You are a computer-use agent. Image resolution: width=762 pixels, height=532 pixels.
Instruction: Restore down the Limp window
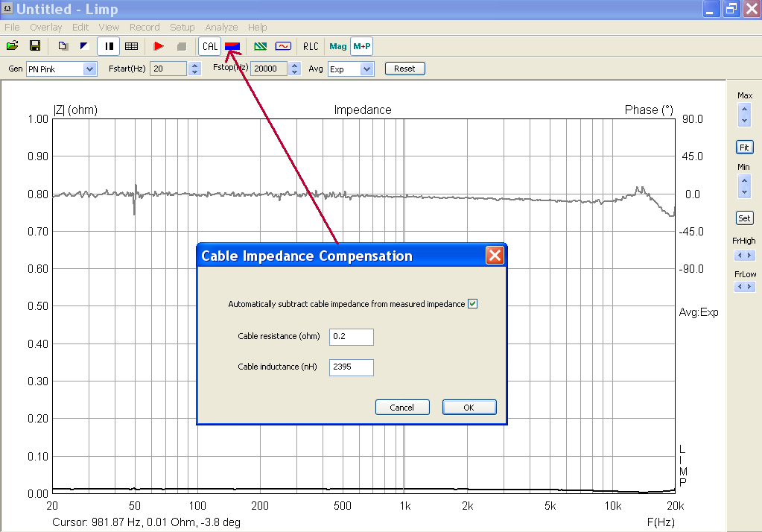tap(731, 9)
